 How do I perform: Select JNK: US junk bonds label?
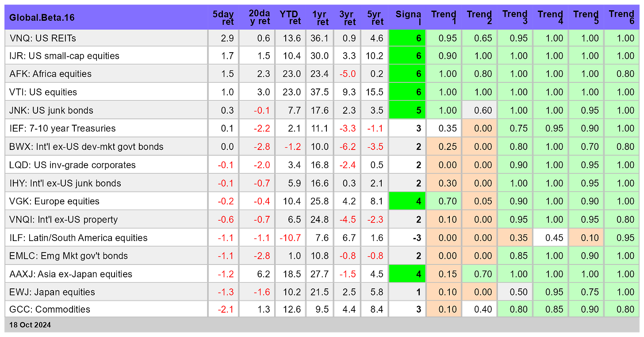coord(51,110)
